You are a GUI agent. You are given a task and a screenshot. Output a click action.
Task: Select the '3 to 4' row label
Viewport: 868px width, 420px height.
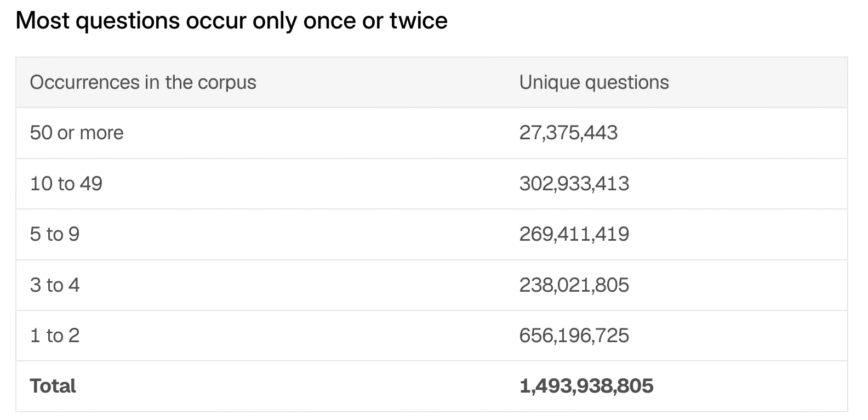tap(55, 285)
